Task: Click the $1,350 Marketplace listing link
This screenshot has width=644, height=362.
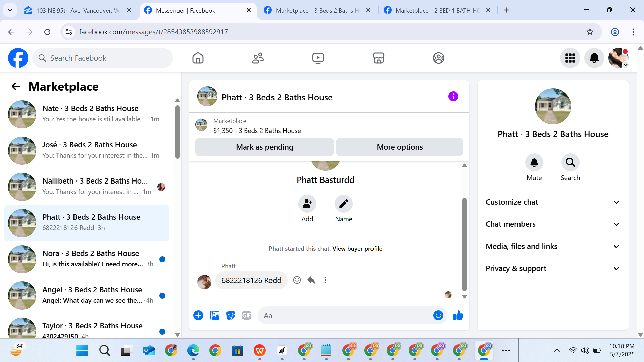Action: tap(257, 131)
